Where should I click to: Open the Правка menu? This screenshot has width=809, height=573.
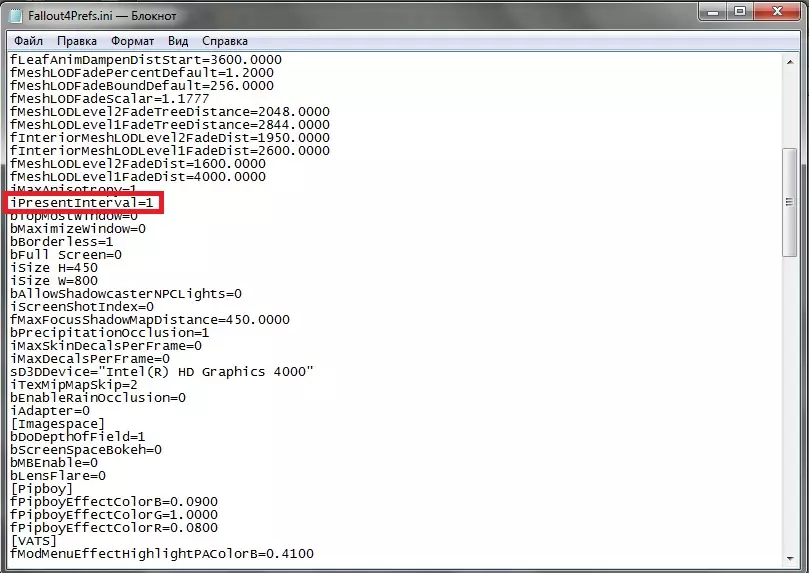pos(77,41)
